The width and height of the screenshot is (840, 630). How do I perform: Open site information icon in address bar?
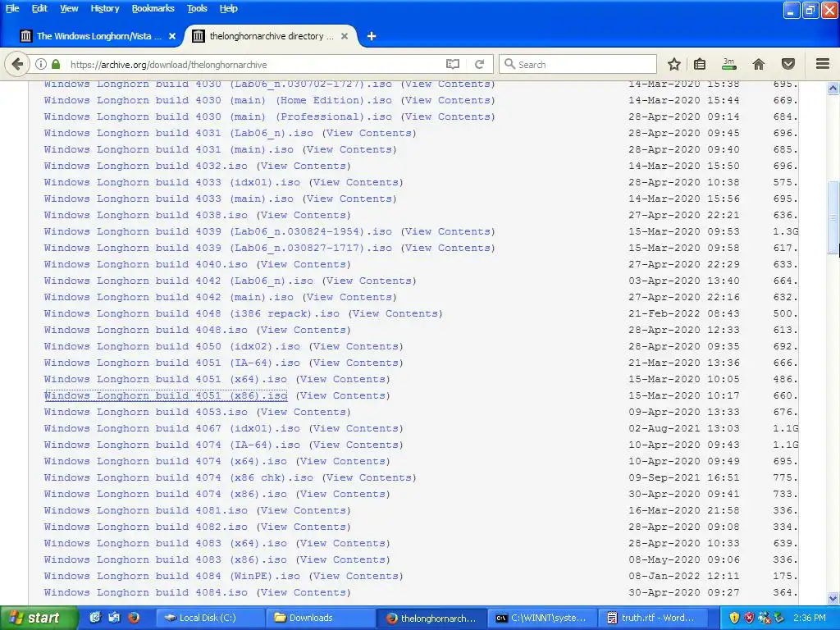pyautogui.click(x=41, y=64)
